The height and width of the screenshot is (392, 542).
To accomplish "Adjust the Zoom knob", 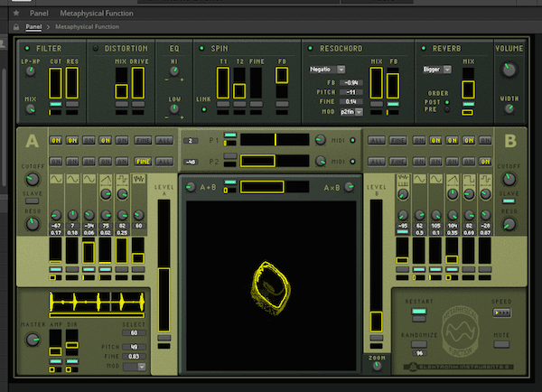I will pos(377,366).
